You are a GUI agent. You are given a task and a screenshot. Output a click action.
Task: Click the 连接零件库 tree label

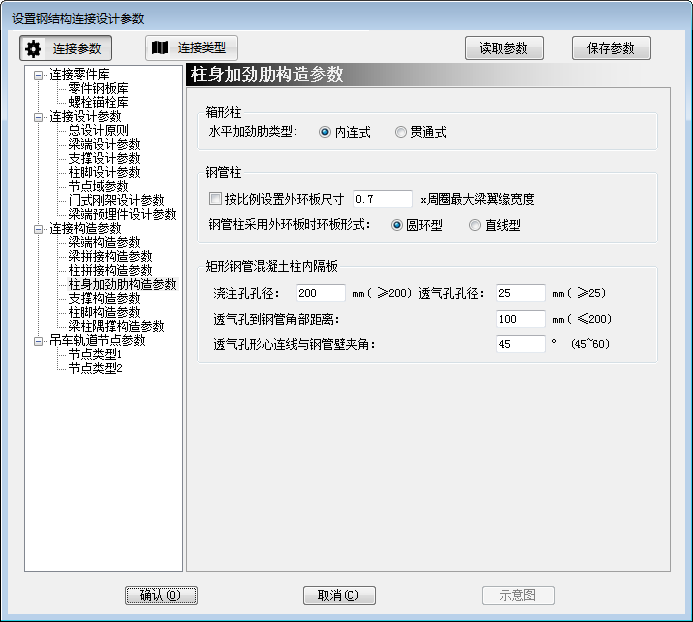click(79, 74)
